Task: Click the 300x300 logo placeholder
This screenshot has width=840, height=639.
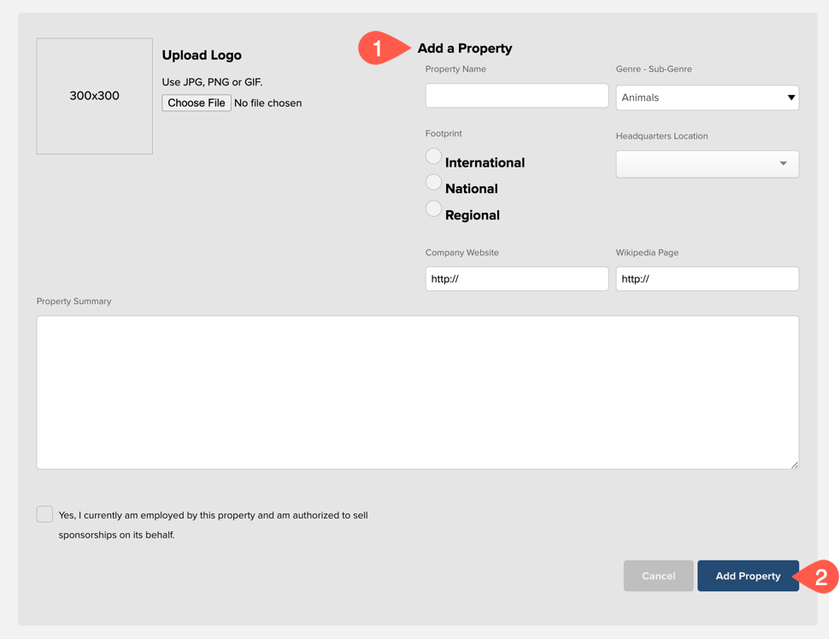Action: click(x=94, y=96)
